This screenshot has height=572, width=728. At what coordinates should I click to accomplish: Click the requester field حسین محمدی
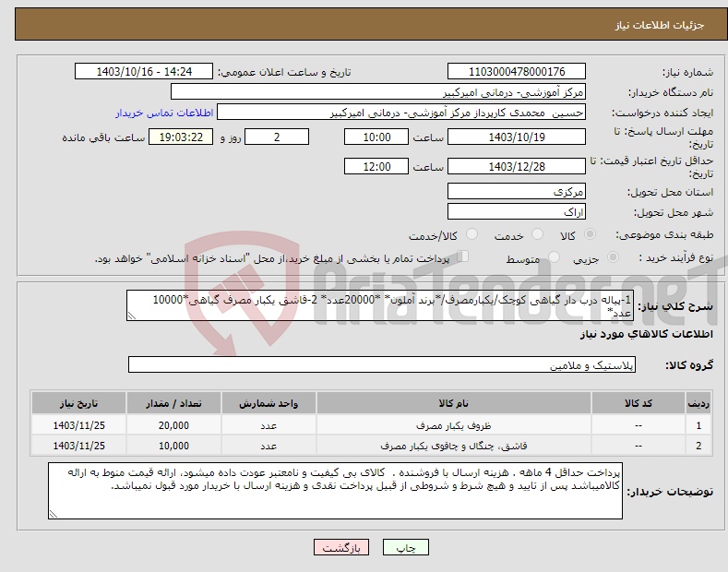tap(401, 113)
